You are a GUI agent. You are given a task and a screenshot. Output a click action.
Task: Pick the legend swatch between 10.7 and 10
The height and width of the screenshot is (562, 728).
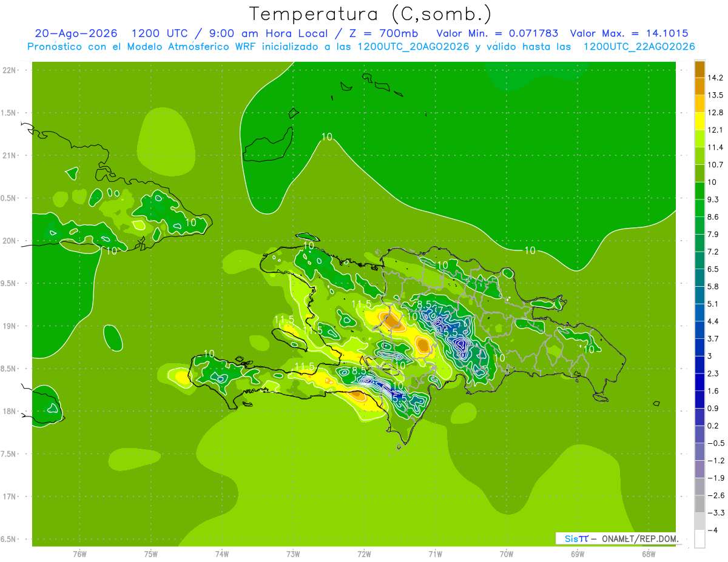pos(699,173)
